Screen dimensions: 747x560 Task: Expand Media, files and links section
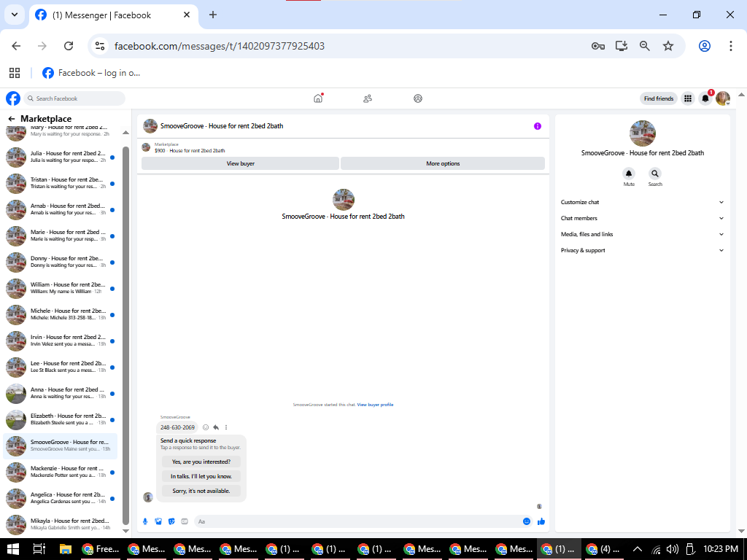(642, 234)
